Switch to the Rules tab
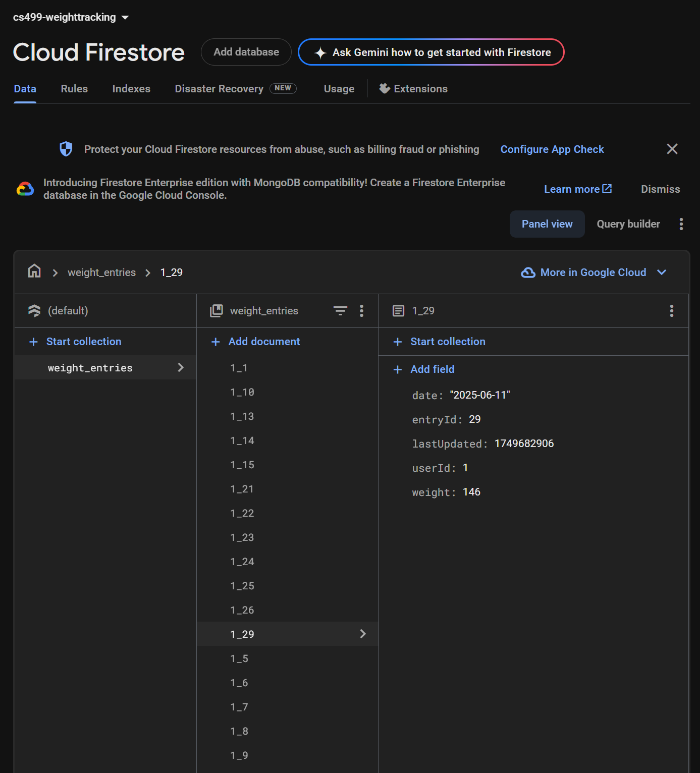This screenshot has width=700, height=773. (74, 89)
